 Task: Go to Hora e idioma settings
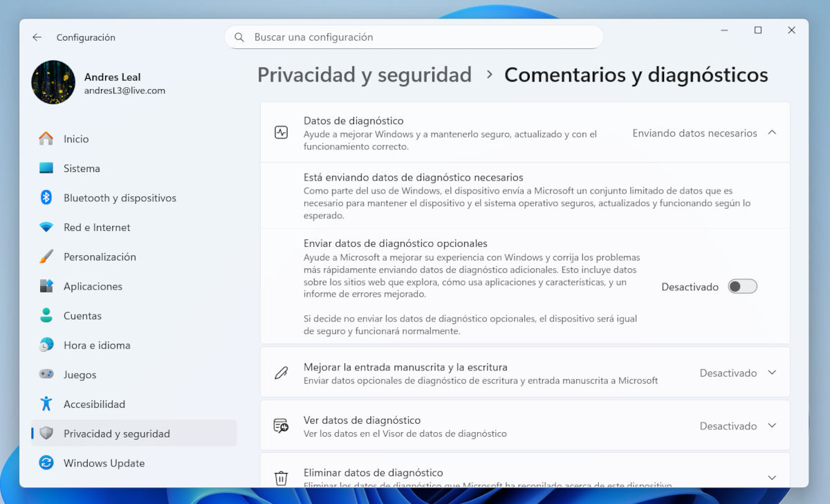pos(97,345)
